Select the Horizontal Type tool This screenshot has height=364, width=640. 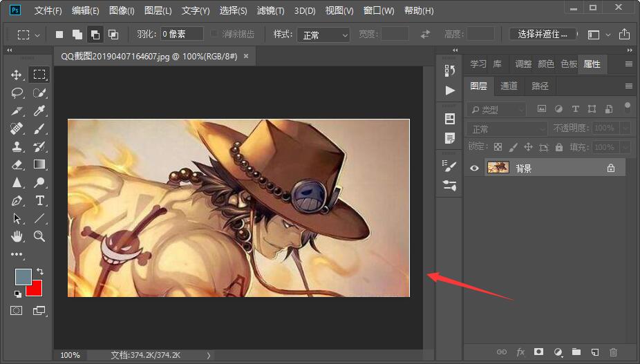coord(39,200)
